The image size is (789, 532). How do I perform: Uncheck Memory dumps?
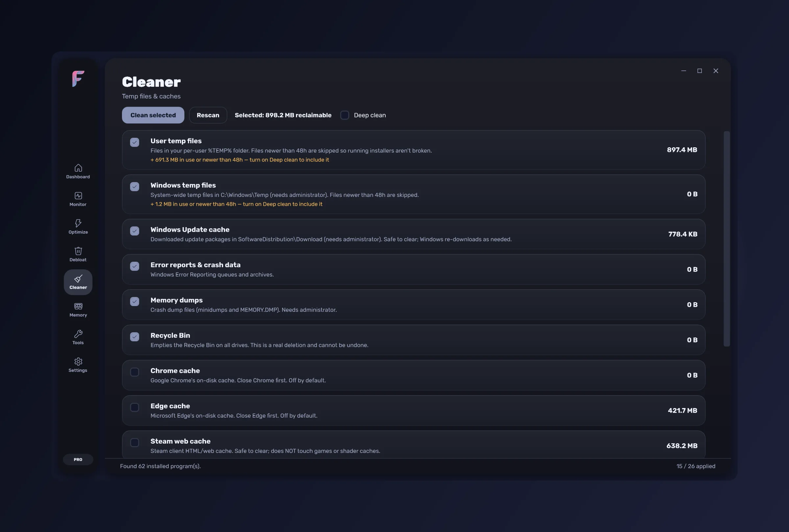coord(135,302)
